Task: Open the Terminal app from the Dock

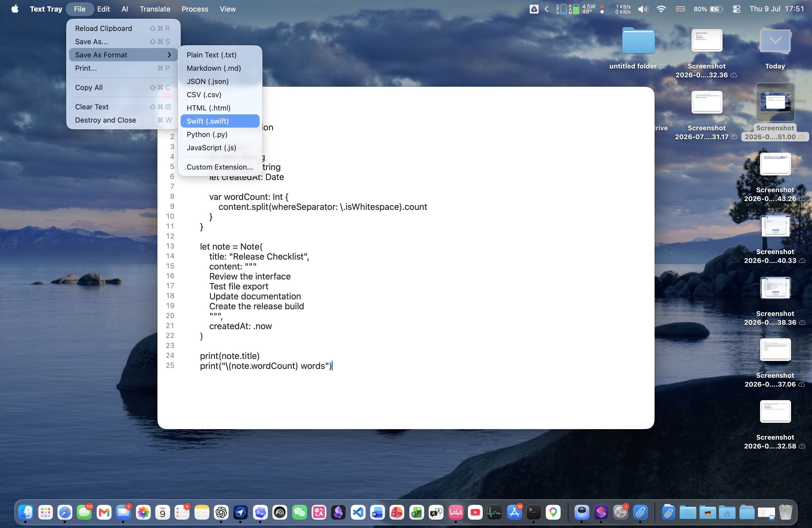Action: click(534, 512)
